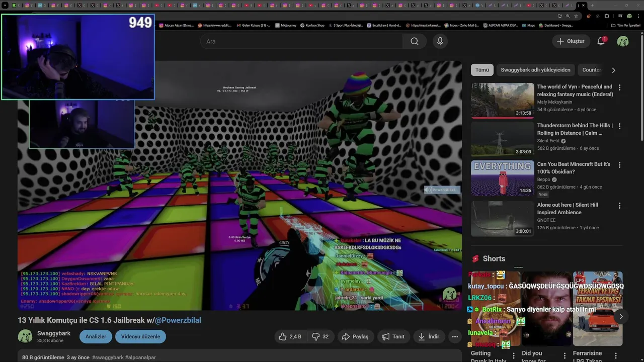Open the #alpcanalpar hashtag
The width and height of the screenshot is (644, 362).
pos(140,357)
